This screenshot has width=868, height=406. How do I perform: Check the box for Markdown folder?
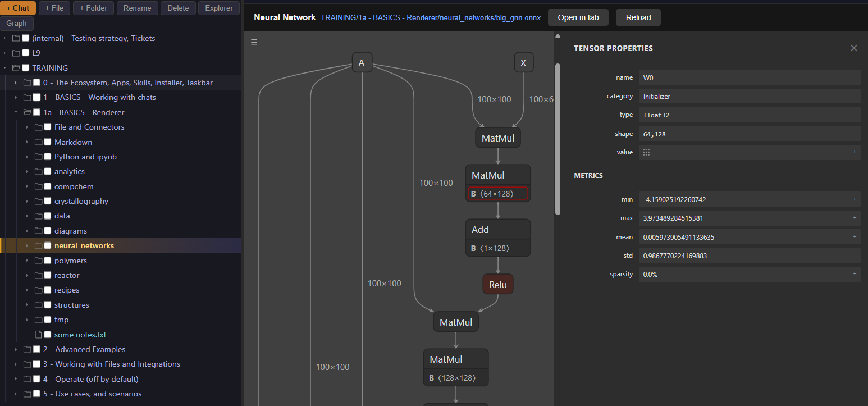tap(48, 142)
